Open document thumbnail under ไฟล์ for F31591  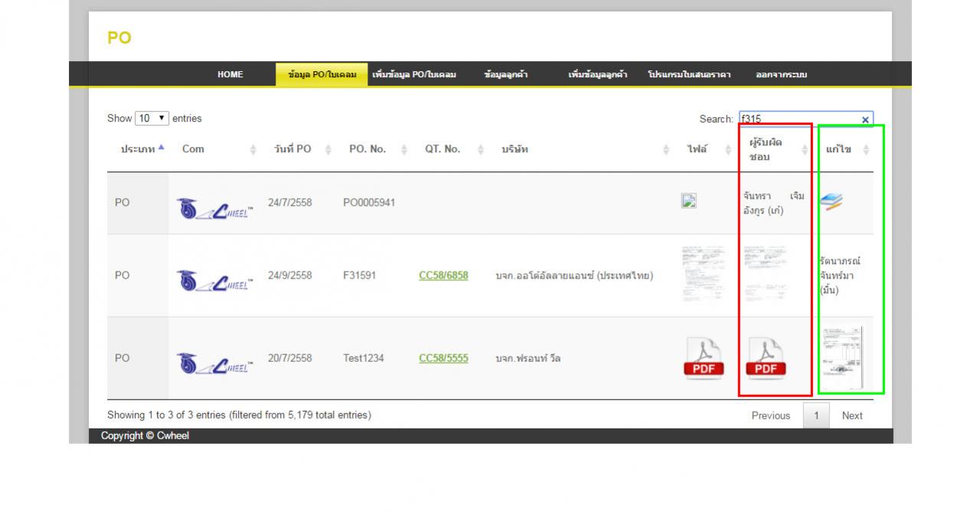[702, 274]
